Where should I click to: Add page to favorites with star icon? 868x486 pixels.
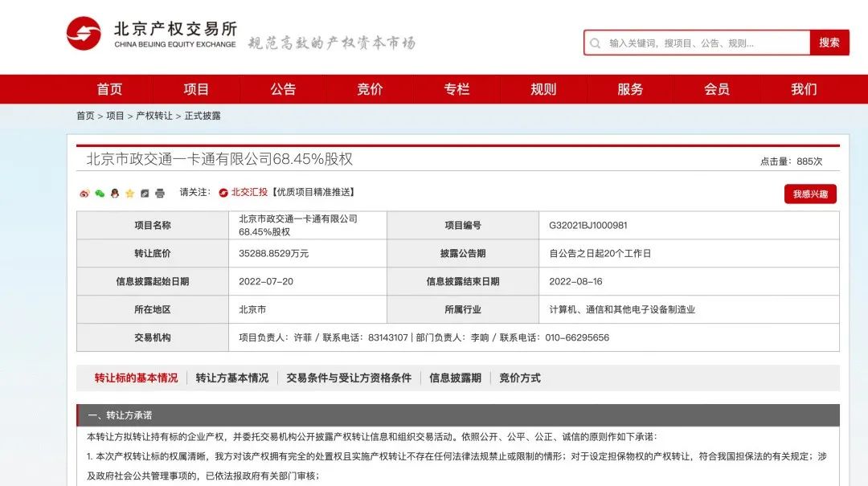pyautogui.click(x=129, y=193)
